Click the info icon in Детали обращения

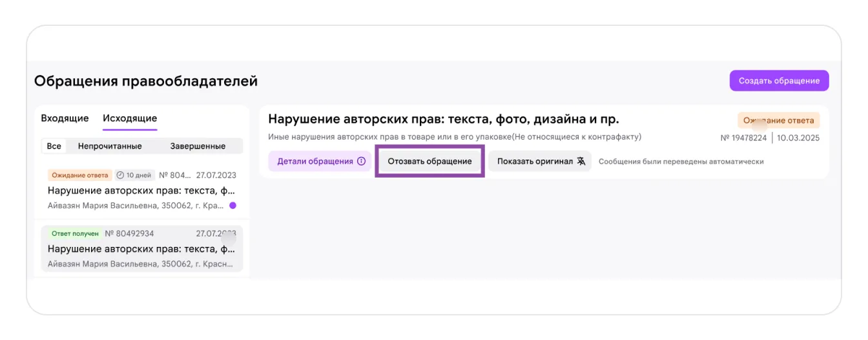pos(361,161)
